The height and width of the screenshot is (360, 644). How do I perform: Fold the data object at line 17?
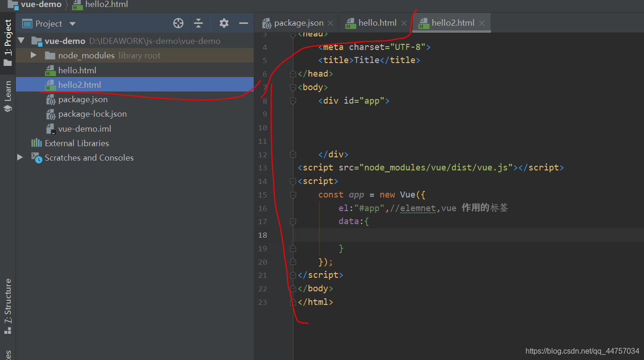pyautogui.click(x=293, y=221)
